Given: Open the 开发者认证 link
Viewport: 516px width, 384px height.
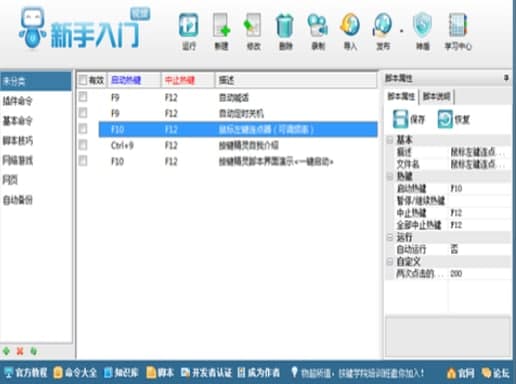Looking at the screenshot, I should [206, 373].
